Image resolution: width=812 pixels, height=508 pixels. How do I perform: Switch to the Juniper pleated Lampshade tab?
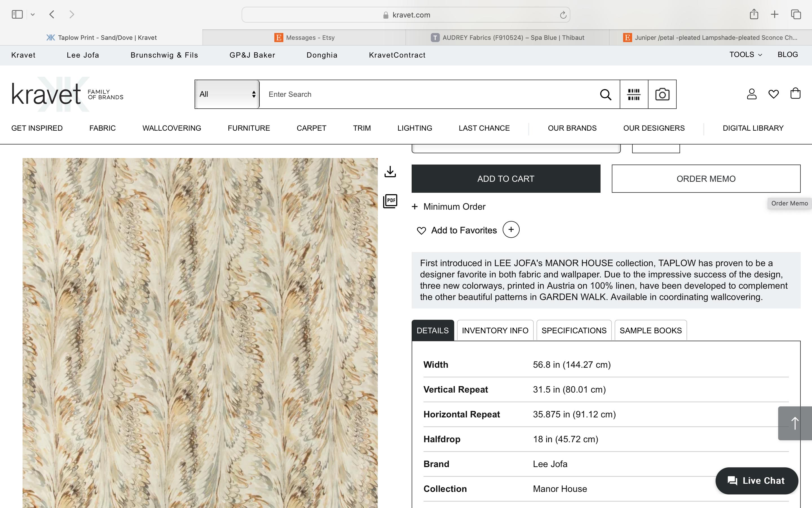pos(710,38)
